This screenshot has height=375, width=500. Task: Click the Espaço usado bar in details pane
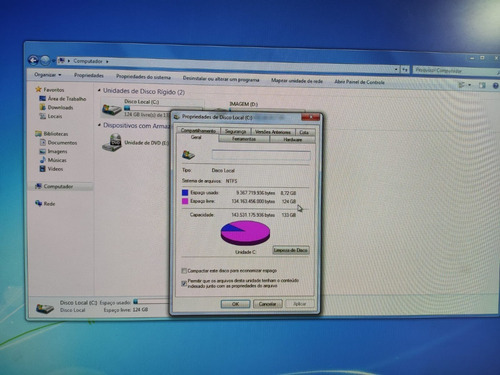point(152,302)
